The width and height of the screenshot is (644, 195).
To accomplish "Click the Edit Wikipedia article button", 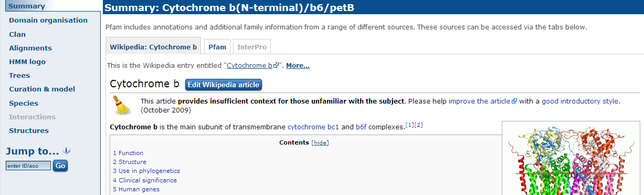I will (x=223, y=85).
